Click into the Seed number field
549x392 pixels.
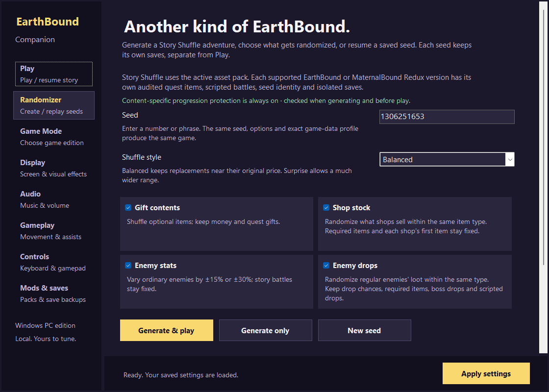click(x=447, y=117)
